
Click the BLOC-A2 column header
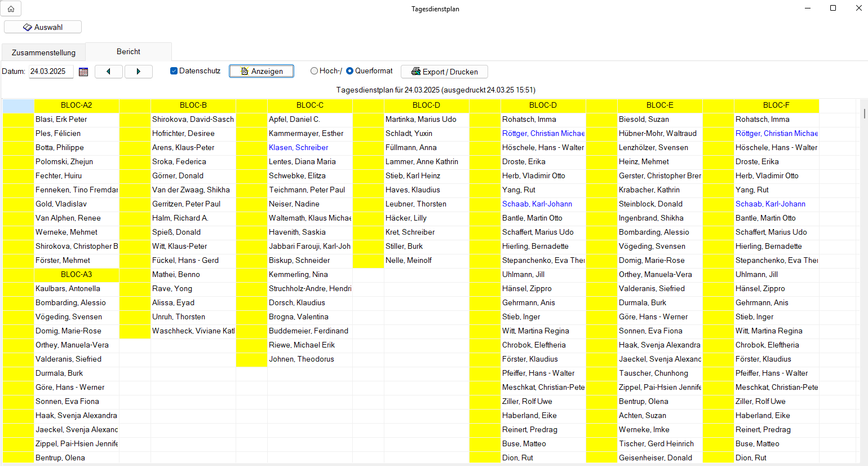pos(76,105)
